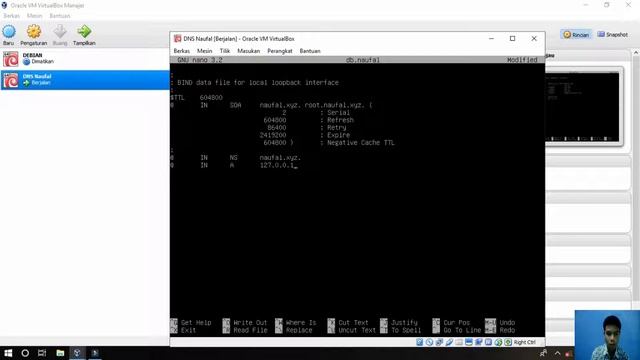Open Mesin menu in VirtualBox Manager
The width and height of the screenshot is (640, 360).
[34, 16]
